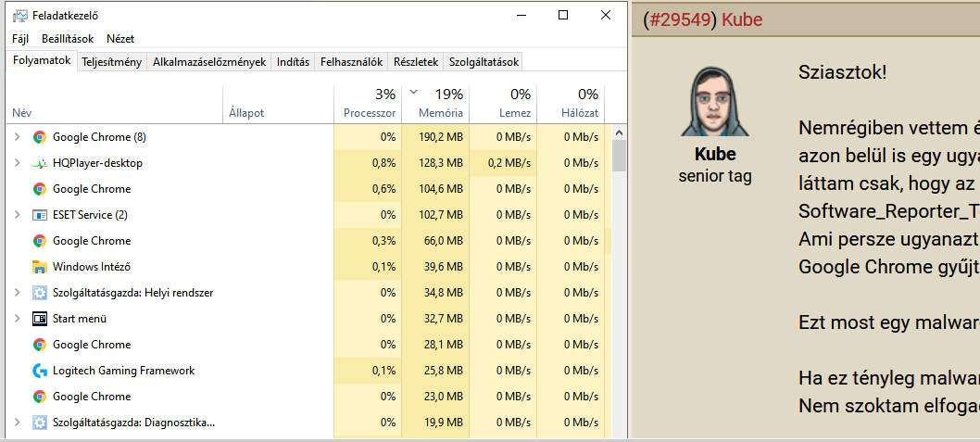Click Szolgáltatásgazda: Diagnosztika gear icon
This screenshot has height=442, width=980.
point(40,423)
